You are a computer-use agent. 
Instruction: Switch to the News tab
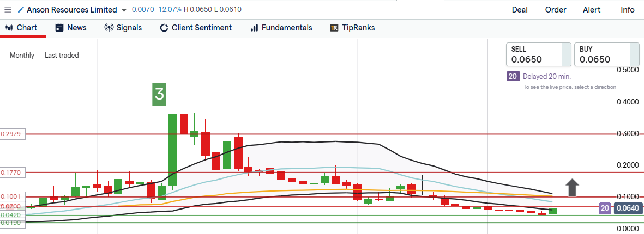tap(70, 28)
